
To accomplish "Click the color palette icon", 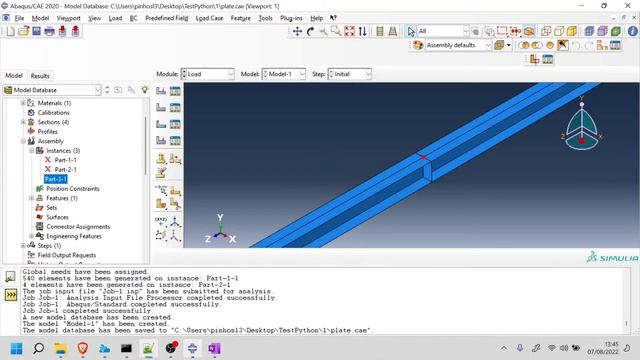I will 418,45.
